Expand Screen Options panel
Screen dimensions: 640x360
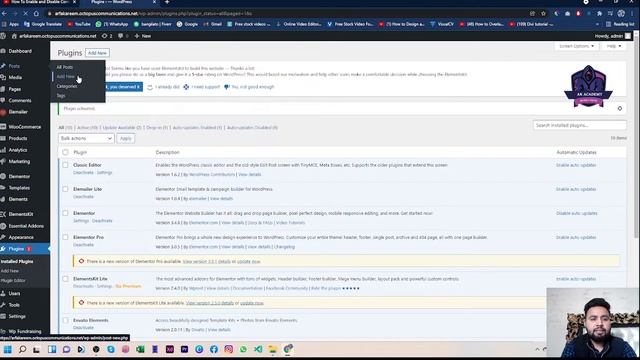(576, 46)
